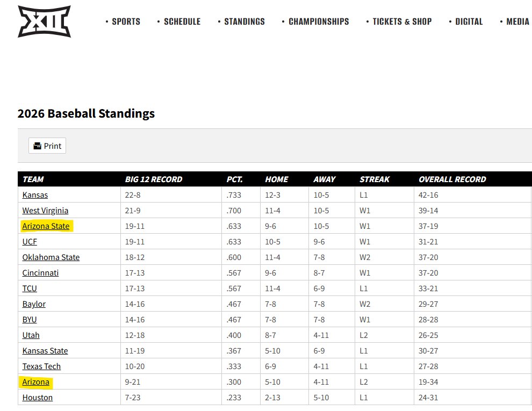Click the PCT. column header
Screen dimensions: 532x411
click(234, 179)
